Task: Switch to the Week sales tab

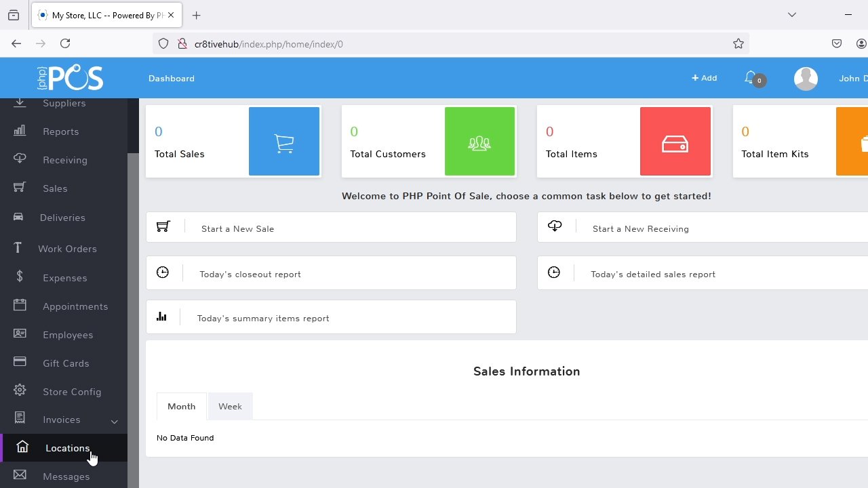Action: click(230, 406)
